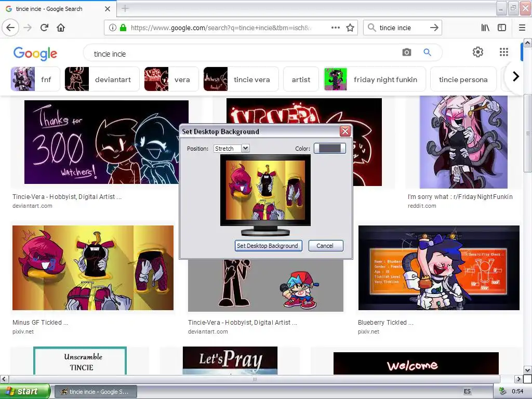The image size is (532, 399).
Task: Select the tincie persona chip
Action: coord(463,79)
